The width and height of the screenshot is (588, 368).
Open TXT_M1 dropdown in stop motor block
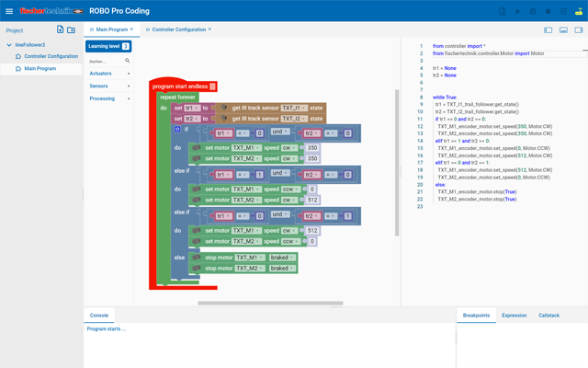tap(250, 258)
